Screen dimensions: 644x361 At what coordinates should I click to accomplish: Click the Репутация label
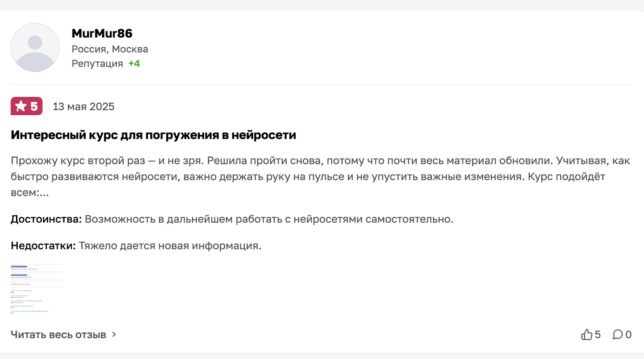tap(97, 64)
